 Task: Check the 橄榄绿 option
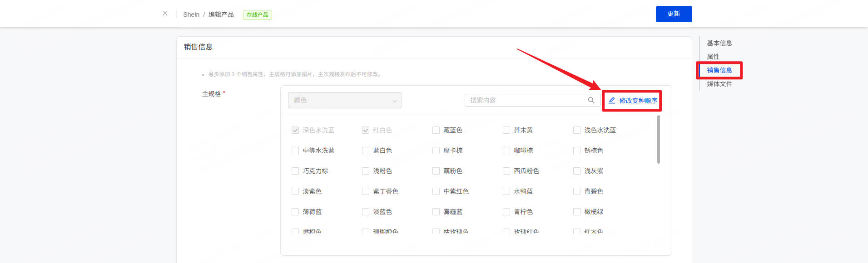[x=577, y=212]
